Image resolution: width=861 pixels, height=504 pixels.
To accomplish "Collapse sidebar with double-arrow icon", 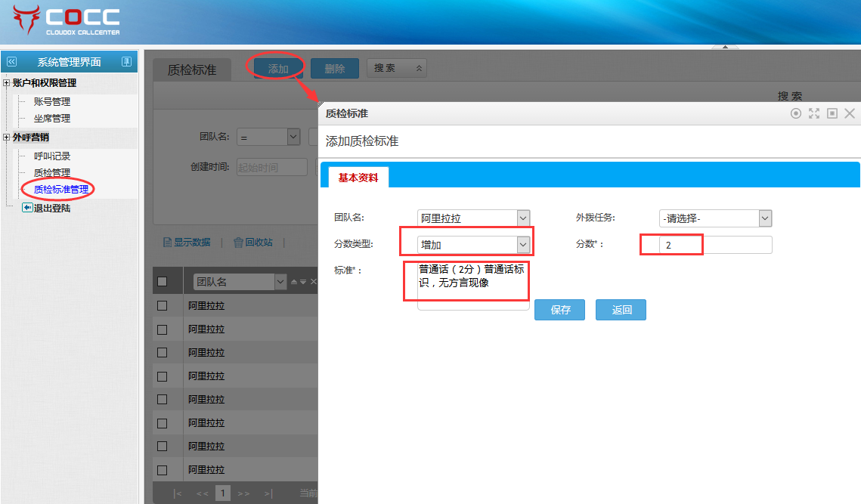I will click(11, 62).
